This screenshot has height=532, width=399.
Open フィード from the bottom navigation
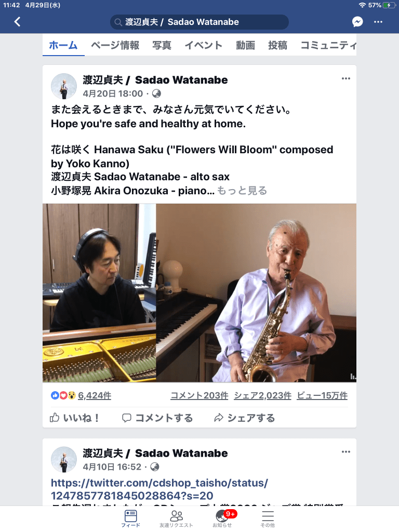coord(130,518)
